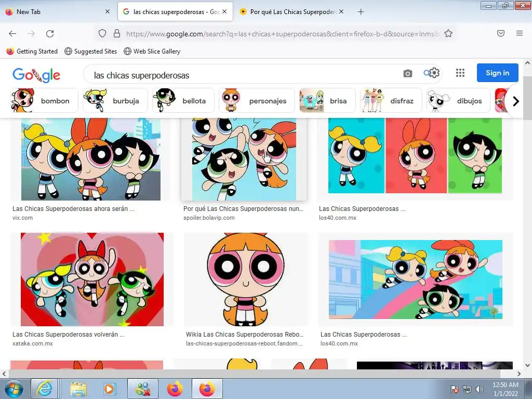Screen dimensions: 532x399
Task: Open the active Firefox window taskbar button
Action: click(207, 389)
